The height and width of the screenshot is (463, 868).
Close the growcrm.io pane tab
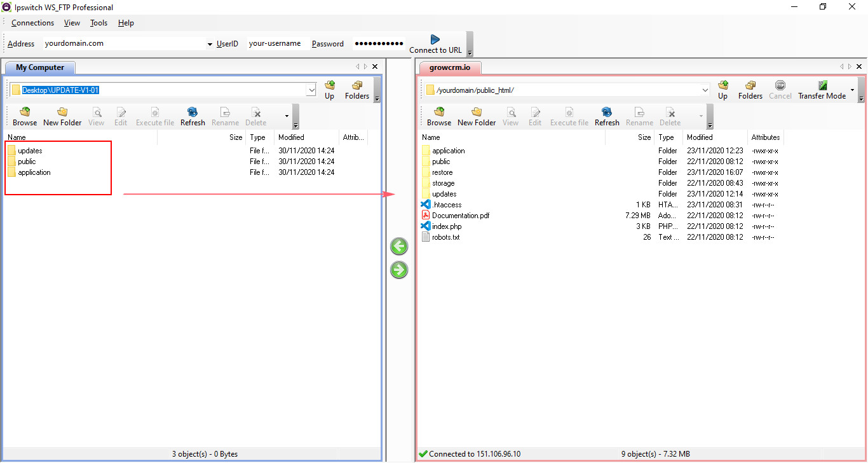pos(859,67)
